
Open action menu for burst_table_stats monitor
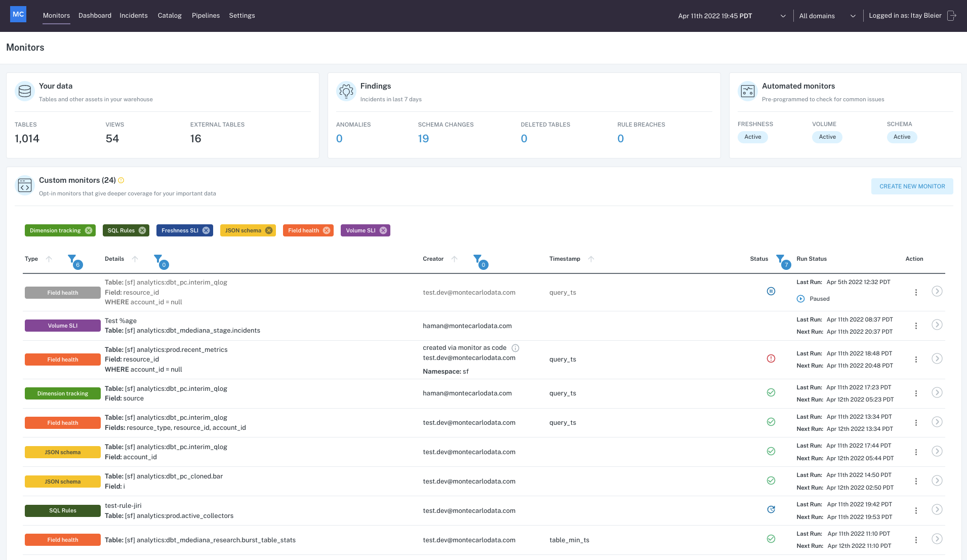pos(916,540)
